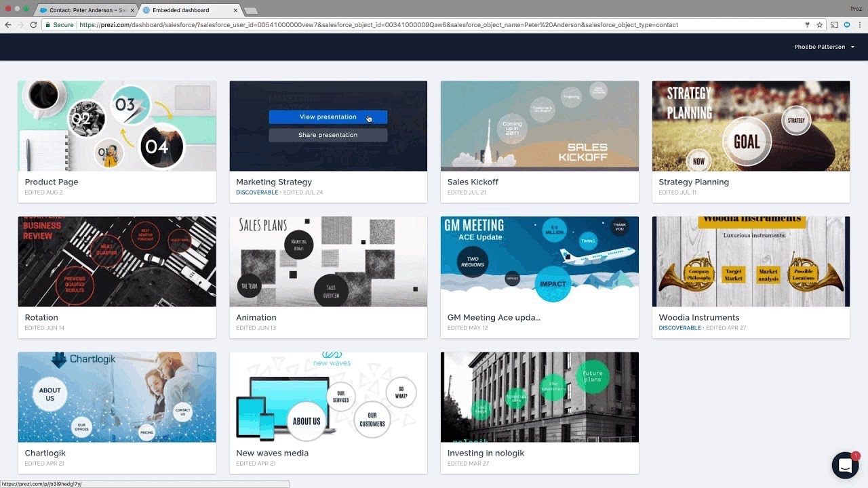Open the Chrome three-dot menu
The height and width of the screenshot is (488, 868).
tap(859, 25)
